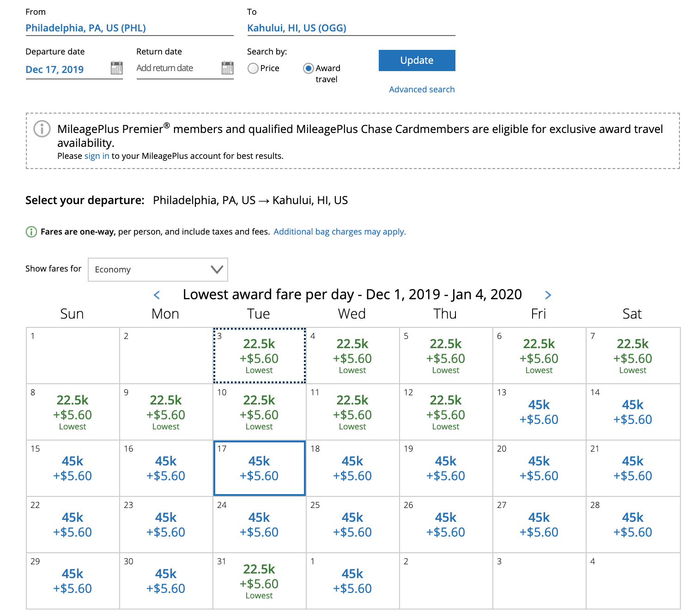Screen dimensions: 691x616
Task: Open Additional bag charges may apply link
Action: [339, 232]
